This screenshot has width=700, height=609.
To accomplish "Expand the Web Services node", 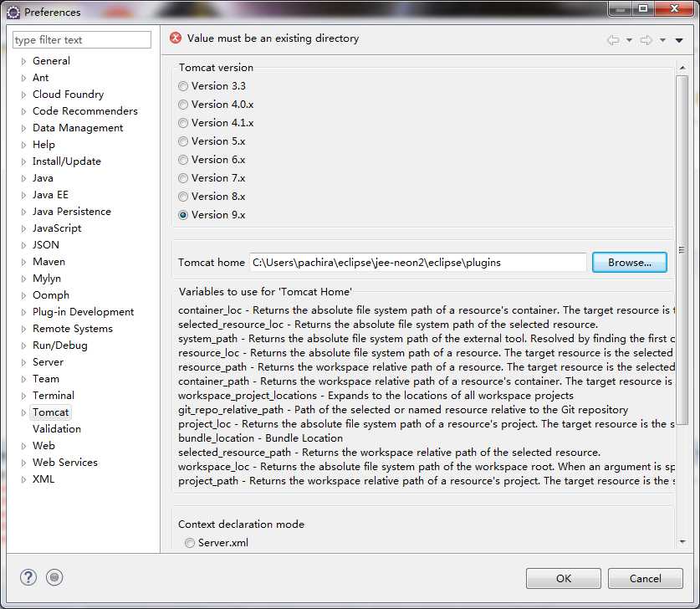I will (23, 463).
